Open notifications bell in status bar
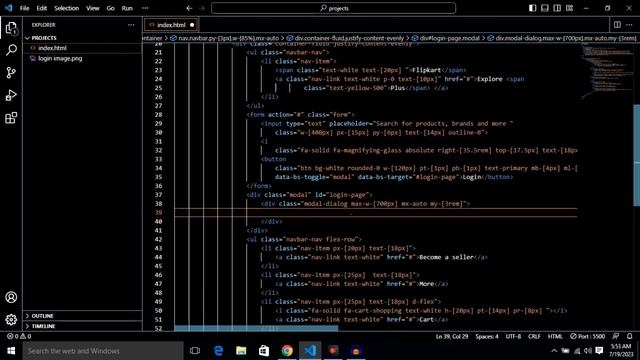The width and height of the screenshot is (640, 360). (629, 336)
